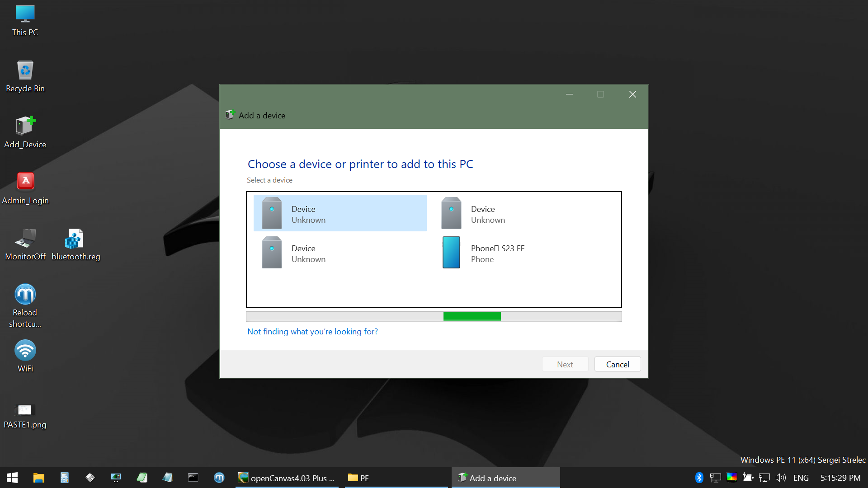The image size is (868, 488).
Task: Open the Admin_Login desktop shortcut
Action: [25, 187]
